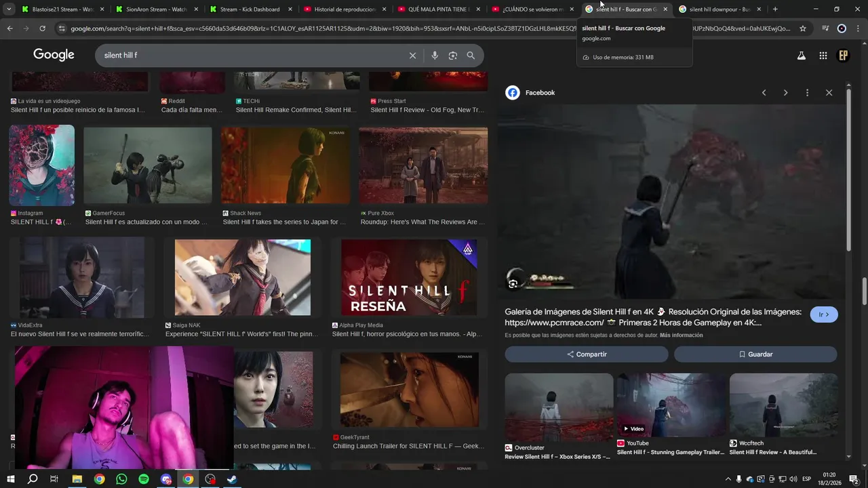Click the magnifier search submit icon

(471, 56)
